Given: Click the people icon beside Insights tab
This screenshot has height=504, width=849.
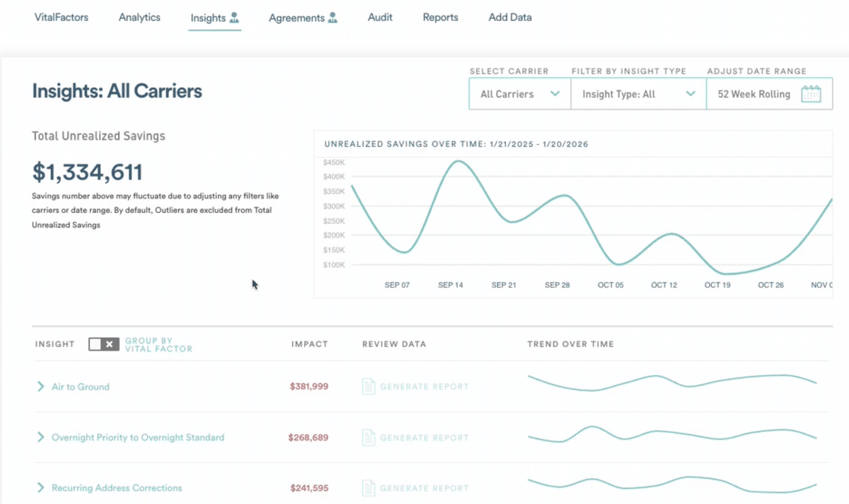Looking at the screenshot, I should pos(234,17).
